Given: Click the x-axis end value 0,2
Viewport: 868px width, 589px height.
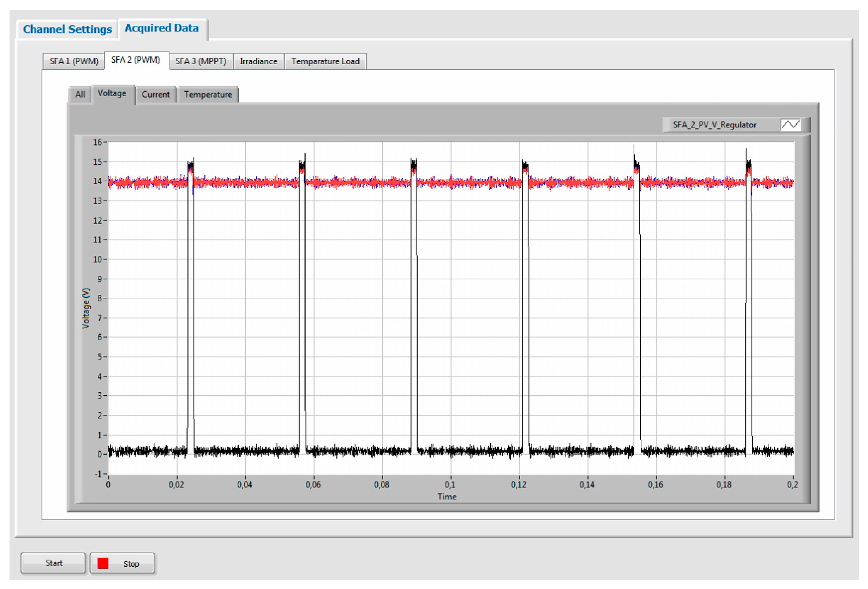Looking at the screenshot, I should [792, 485].
